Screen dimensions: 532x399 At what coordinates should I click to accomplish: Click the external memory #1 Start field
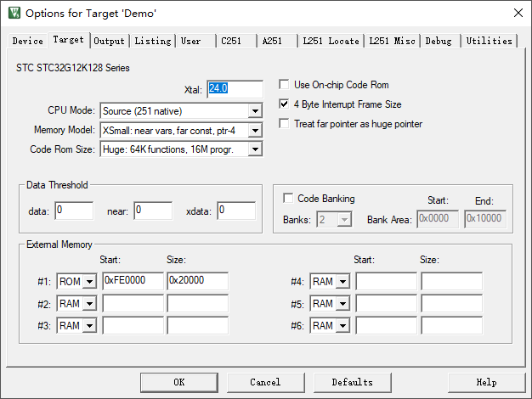[132, 281]
